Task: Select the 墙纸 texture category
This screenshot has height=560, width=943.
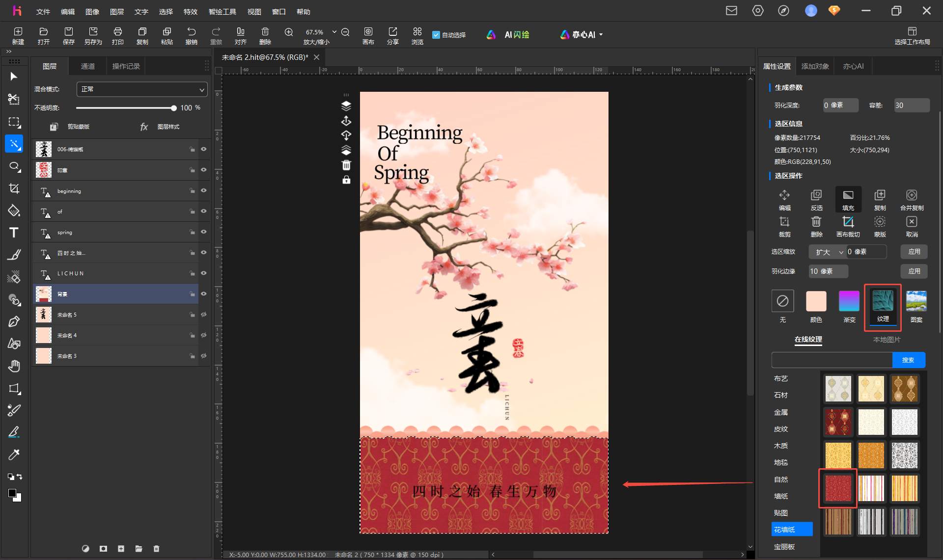Action: pos(781,496)
